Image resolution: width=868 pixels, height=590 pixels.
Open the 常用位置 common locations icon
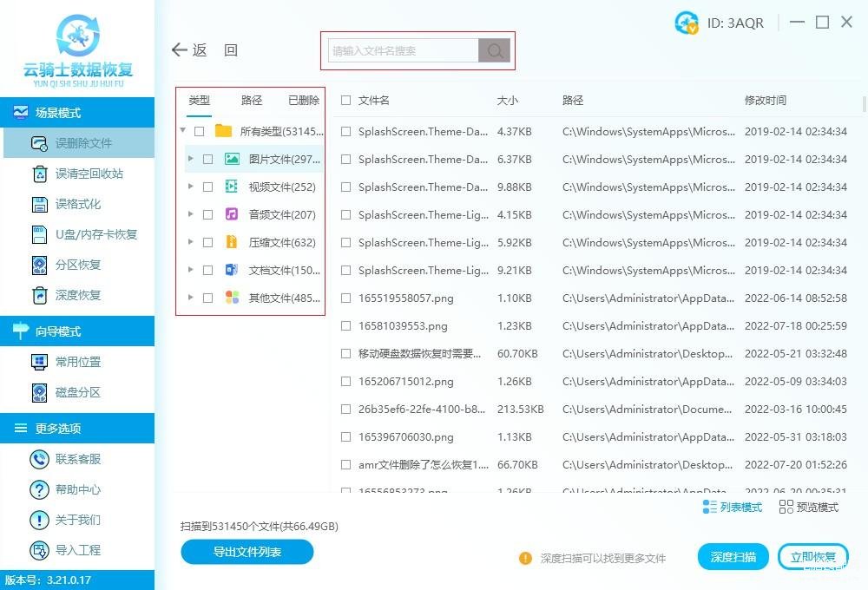pyautogui.click(x=39, y=362)
